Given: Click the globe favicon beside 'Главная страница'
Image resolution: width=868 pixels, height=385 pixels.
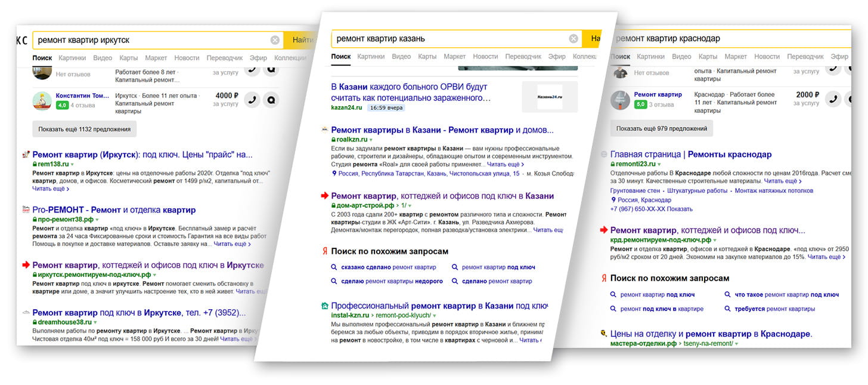Looking at the screenshot, I should pos(605,154).
